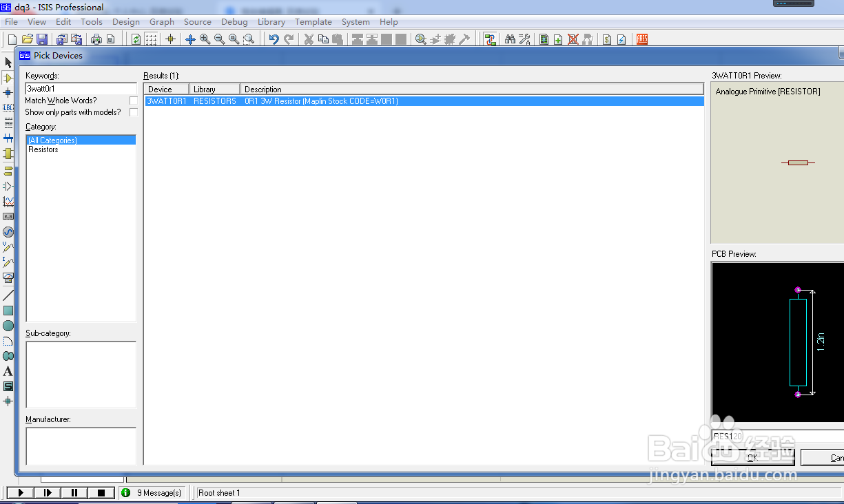Open the Library menu

271,22
